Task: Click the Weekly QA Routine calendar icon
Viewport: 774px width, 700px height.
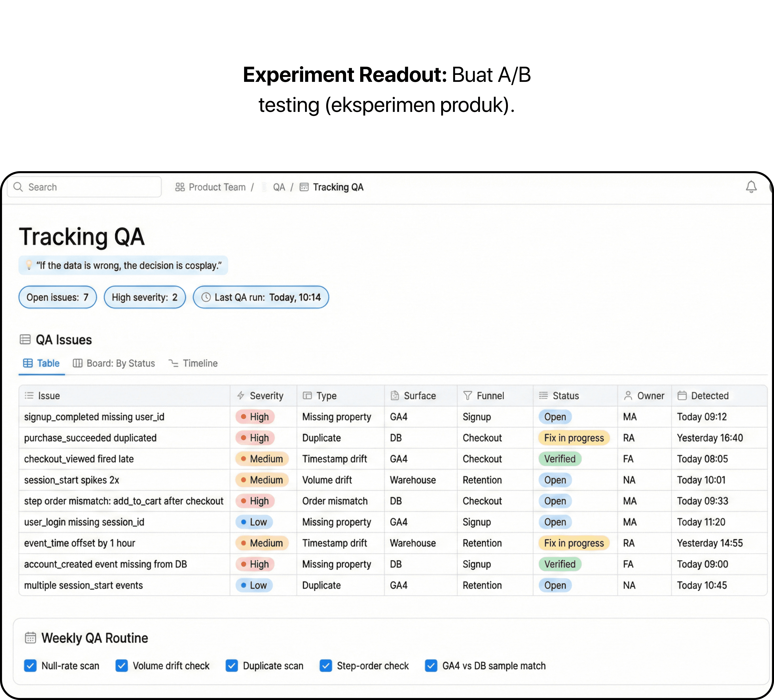Action: (x=30, y=638)
